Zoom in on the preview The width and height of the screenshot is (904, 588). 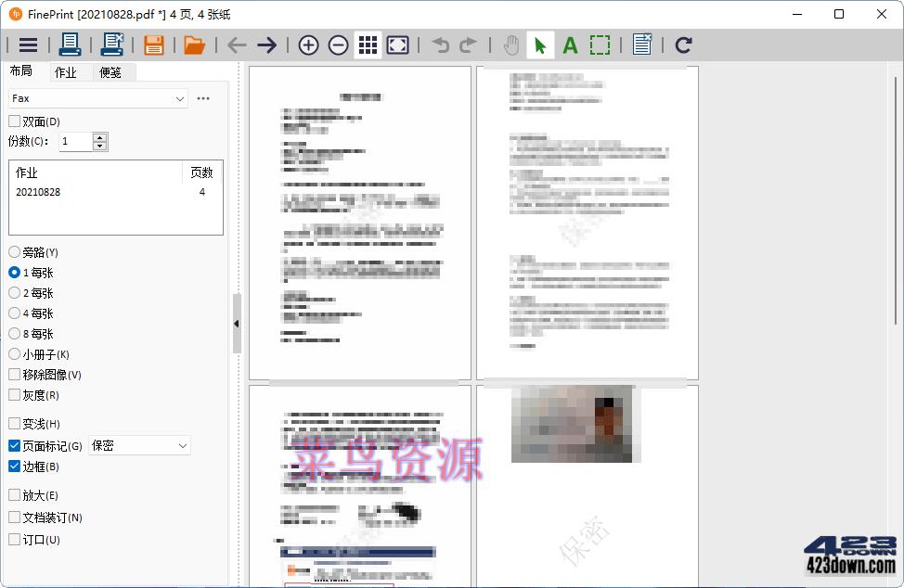click(x=307, y=44)
